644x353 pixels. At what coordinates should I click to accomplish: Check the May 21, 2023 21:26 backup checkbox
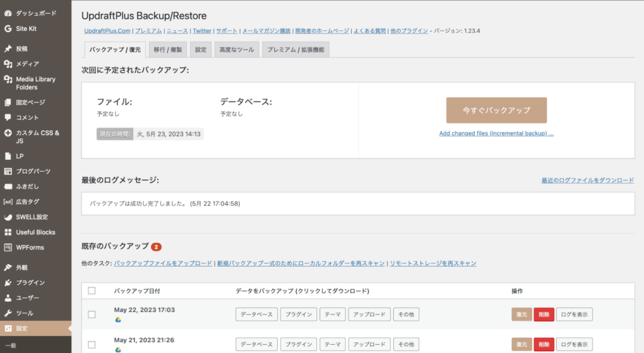[x=92, y=344]
